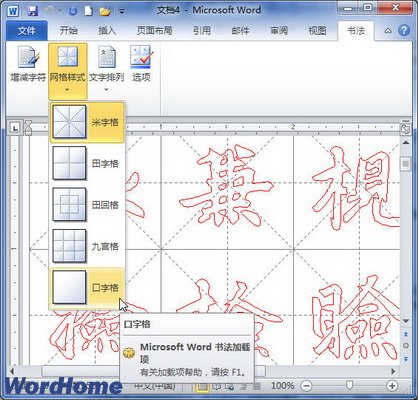418x400 pixels.
Task: Click the 田回格 nested-square thumbnail
Action: pyautogui.click(x=69, y=204)
